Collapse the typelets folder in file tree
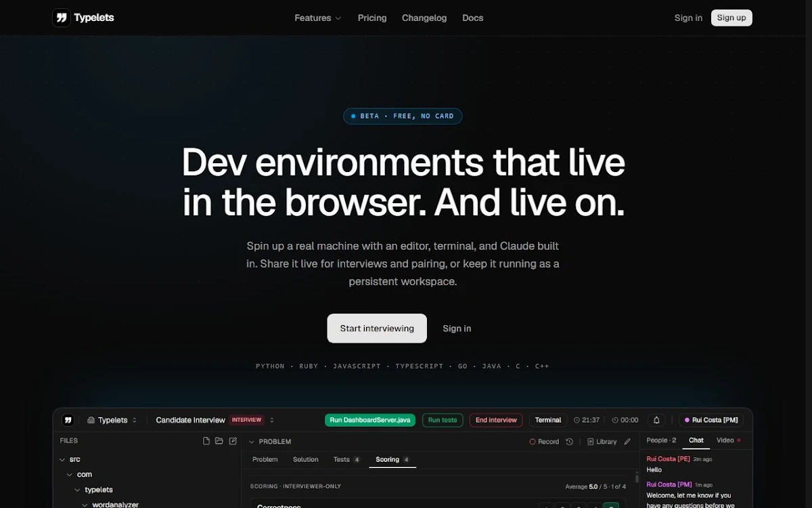Image resolution: width=812 pixels, height=508 pixels. (77, 490)
